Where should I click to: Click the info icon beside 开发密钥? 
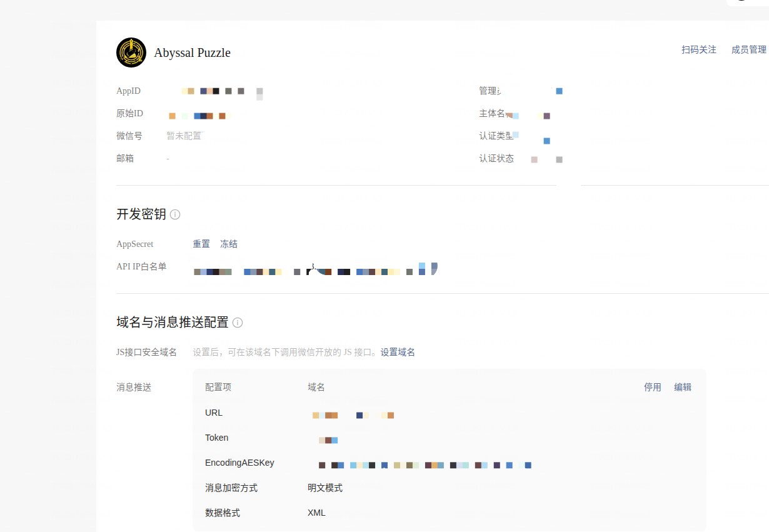click(x=175, y=214)
